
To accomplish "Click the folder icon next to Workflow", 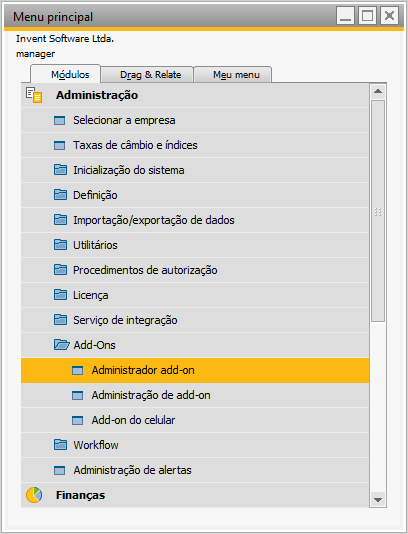I will pos(60,445).
